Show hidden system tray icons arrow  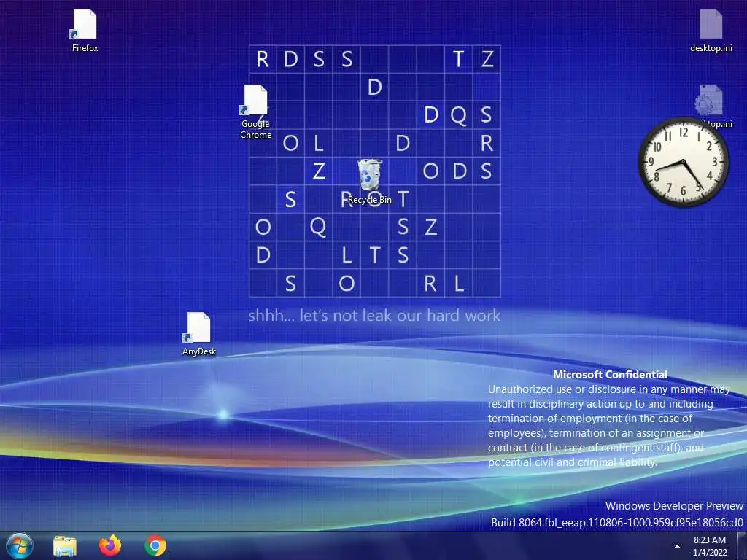point(677,546)
